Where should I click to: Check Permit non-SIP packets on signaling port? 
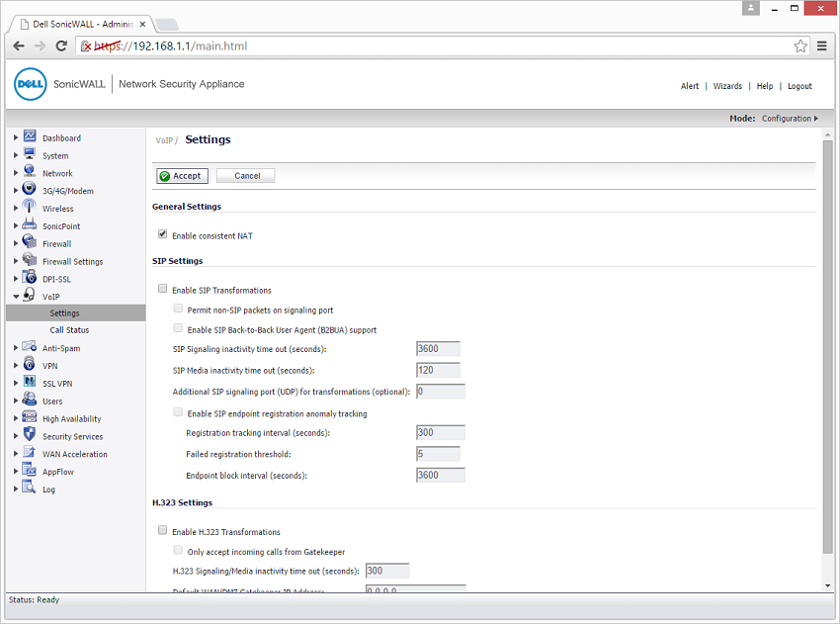point(178,309)
